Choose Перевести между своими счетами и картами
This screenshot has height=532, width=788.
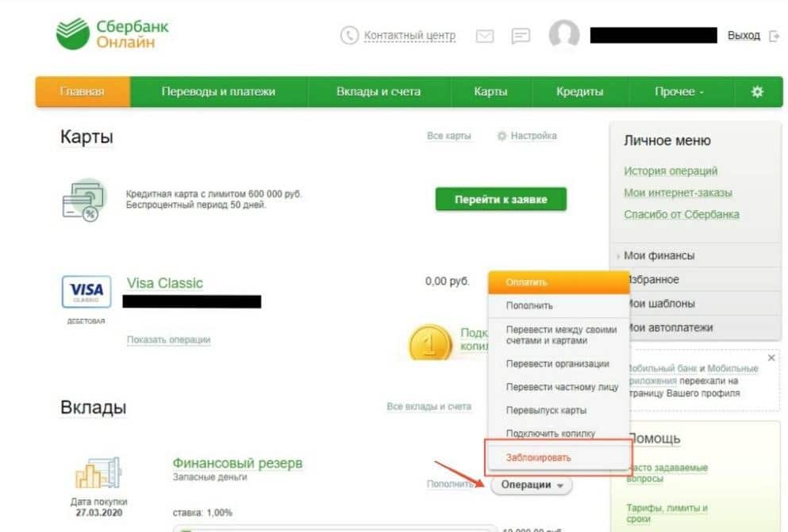[x=559, y=335]
